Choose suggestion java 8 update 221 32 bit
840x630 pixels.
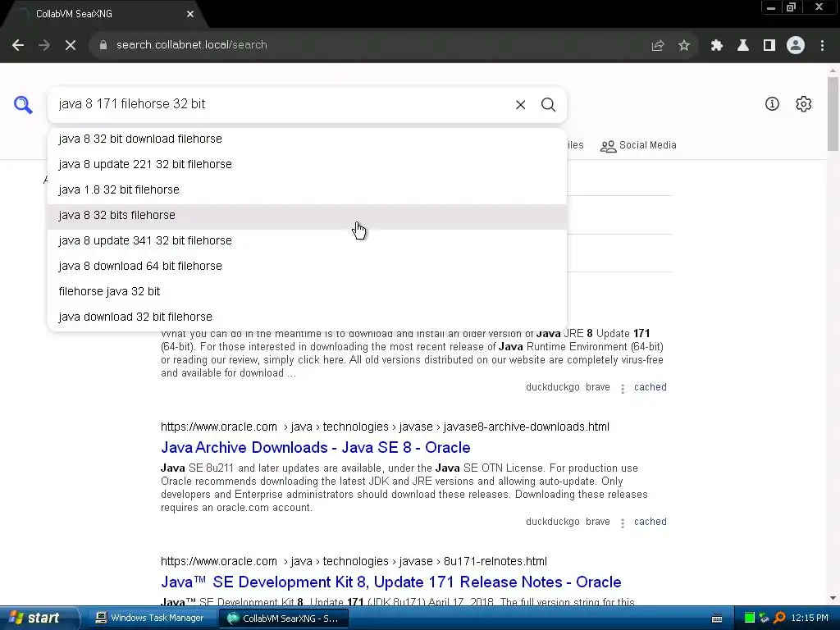(307, 164)
